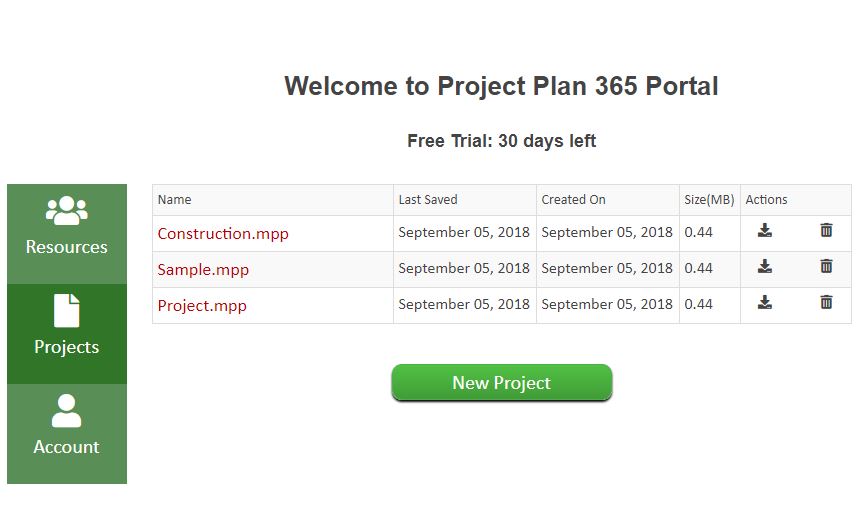The height and width of the screenshot is (520, 863).
Task: Download the Construction.mpp file
Action: point(764,231)
